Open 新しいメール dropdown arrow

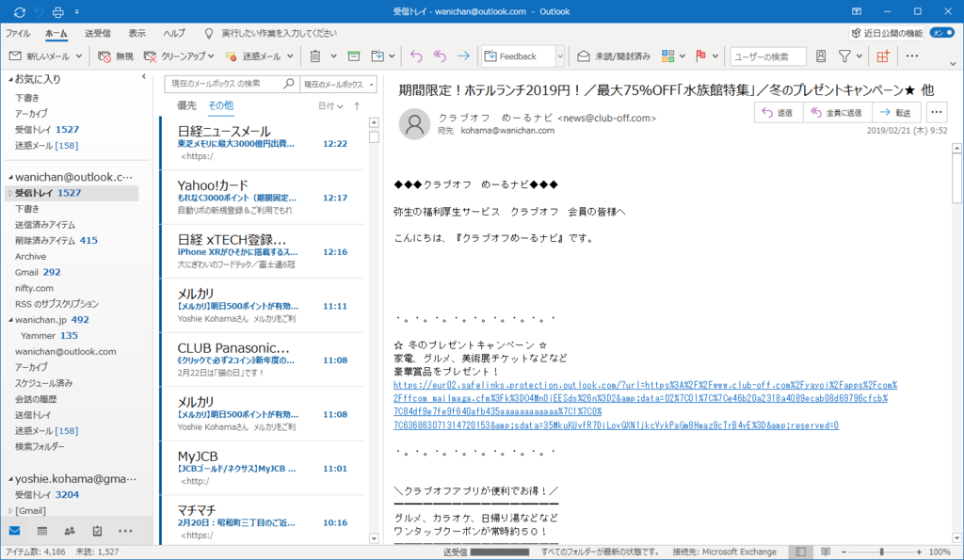79,56
